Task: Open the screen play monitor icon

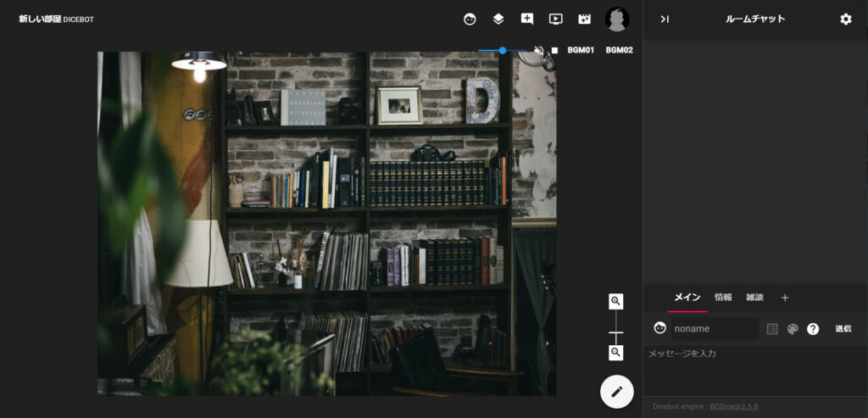Action: [x=555, y=19]
